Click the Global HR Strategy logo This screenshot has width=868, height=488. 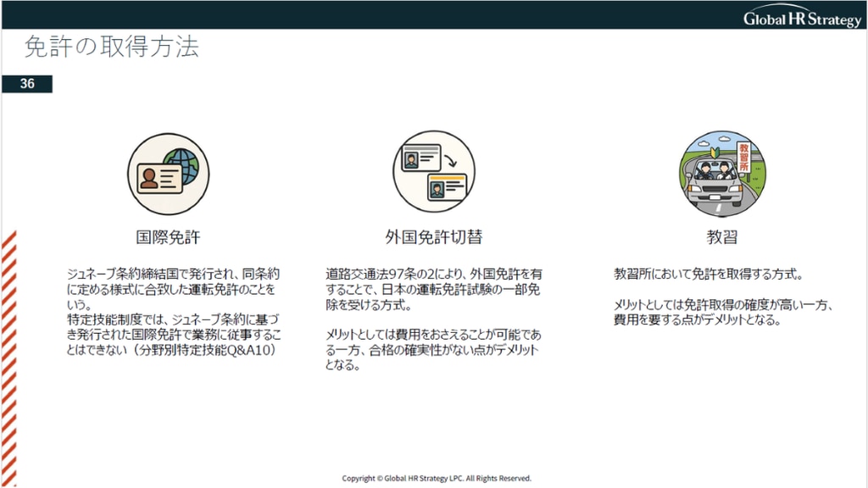coord(801,18)
